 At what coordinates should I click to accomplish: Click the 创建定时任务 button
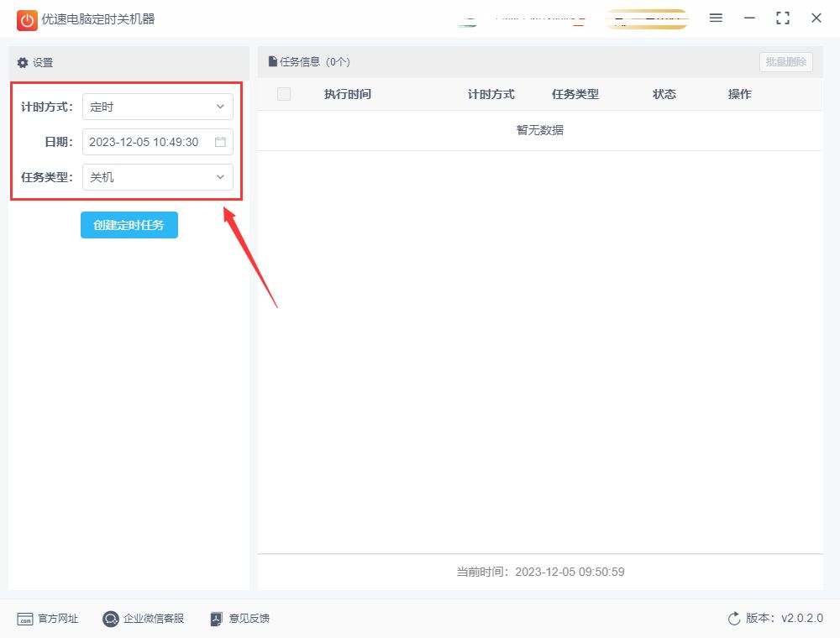click(129, 225)
